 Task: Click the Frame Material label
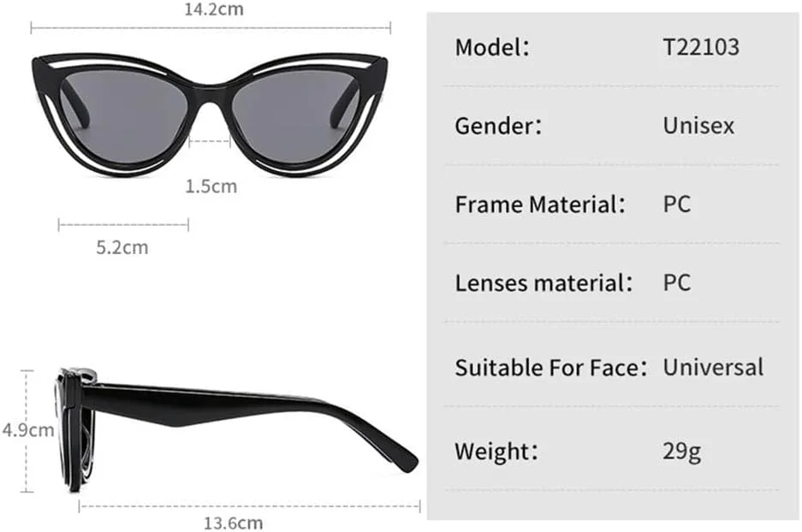tap(540, 204)
